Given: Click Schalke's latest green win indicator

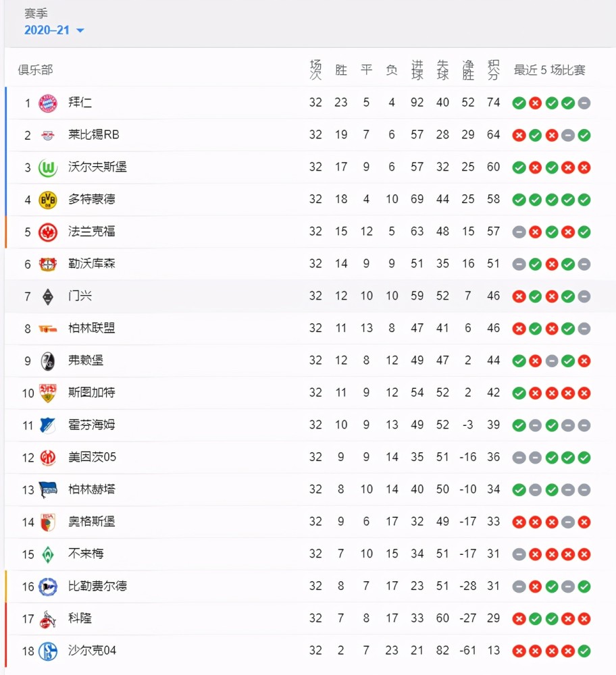Looking at the screenshot, I should 584,651.
